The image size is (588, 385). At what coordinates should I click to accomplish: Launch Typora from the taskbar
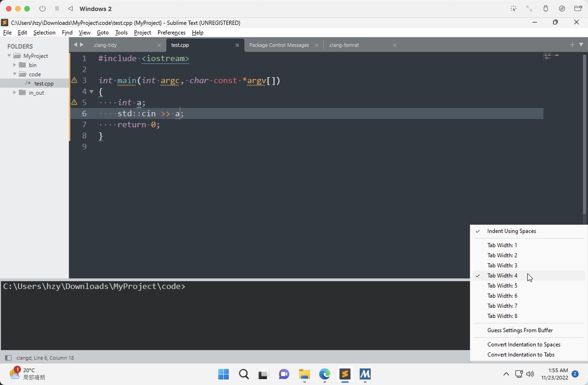click(365, 374)
